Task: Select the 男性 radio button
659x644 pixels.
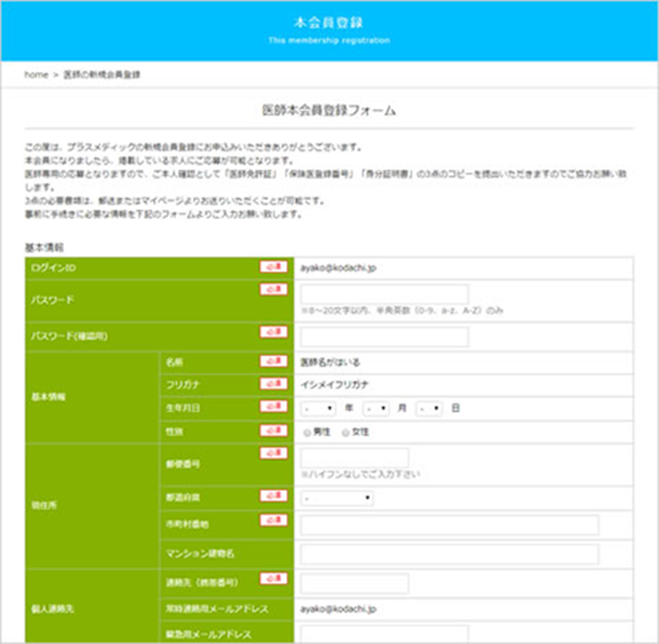Action: (x=307, y=432)
